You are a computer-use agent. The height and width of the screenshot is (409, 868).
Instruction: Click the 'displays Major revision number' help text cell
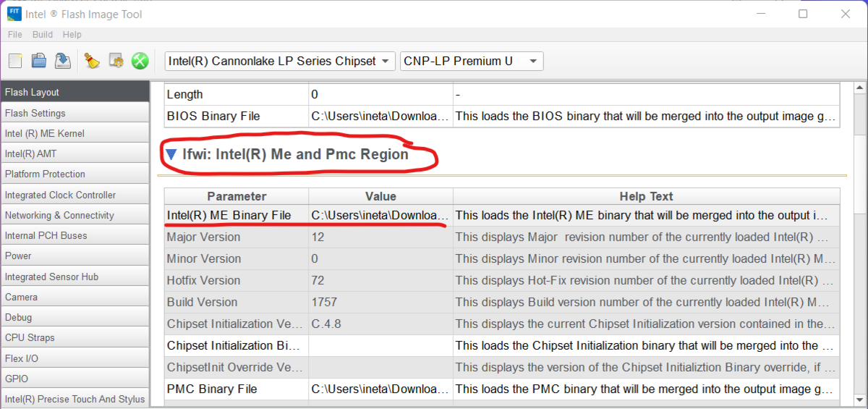click(x=646, y=237)
